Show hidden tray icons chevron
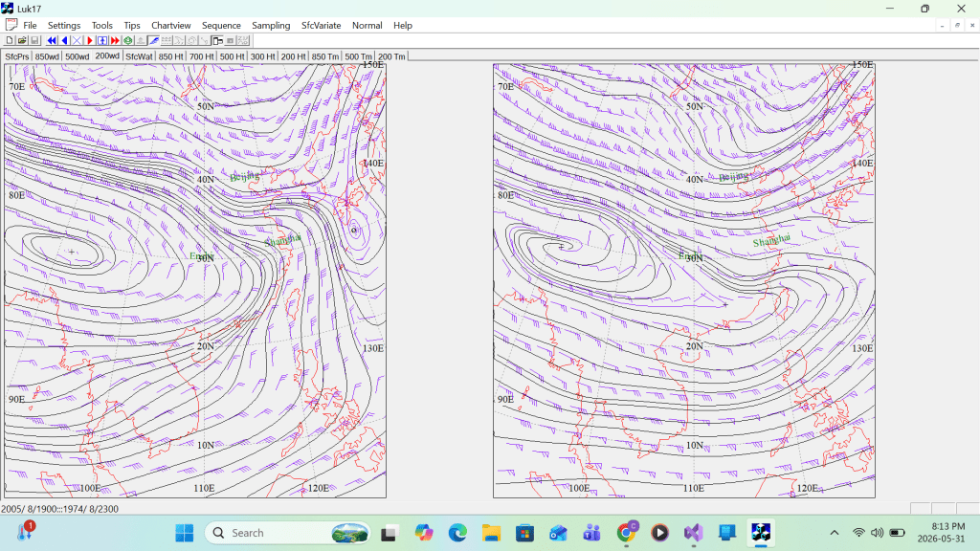This screenshot has height=551, width=980. pyautogui.click(x=835, y=533)
